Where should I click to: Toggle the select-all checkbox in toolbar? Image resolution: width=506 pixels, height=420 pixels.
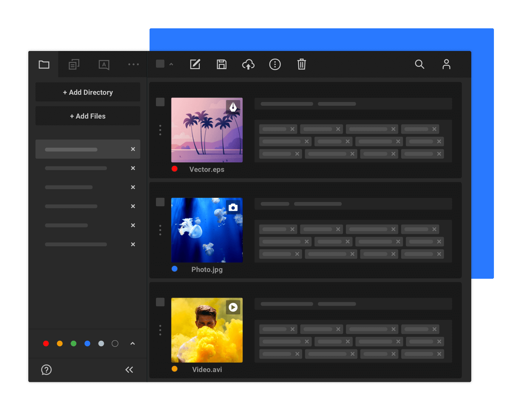(x=160, y=64)
